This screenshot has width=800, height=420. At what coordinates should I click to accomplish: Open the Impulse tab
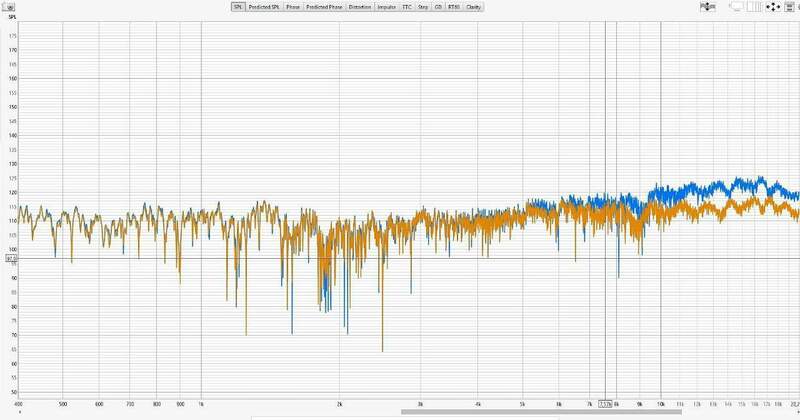[x=387, y=7]
